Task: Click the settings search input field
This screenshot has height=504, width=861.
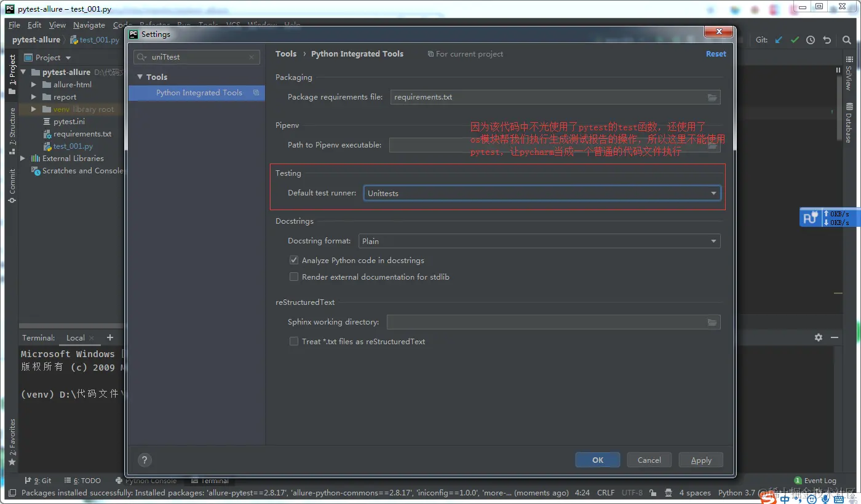Action: click(x=197, y=57)
